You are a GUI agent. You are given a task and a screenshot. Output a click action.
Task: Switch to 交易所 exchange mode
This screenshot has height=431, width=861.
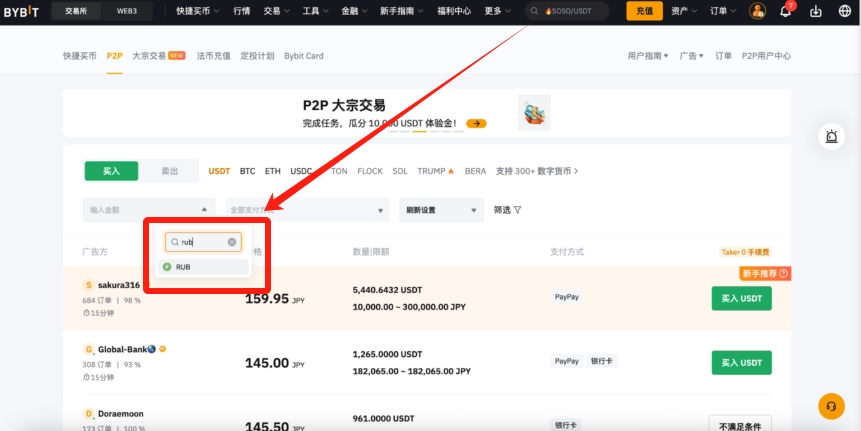pos(76,11)
